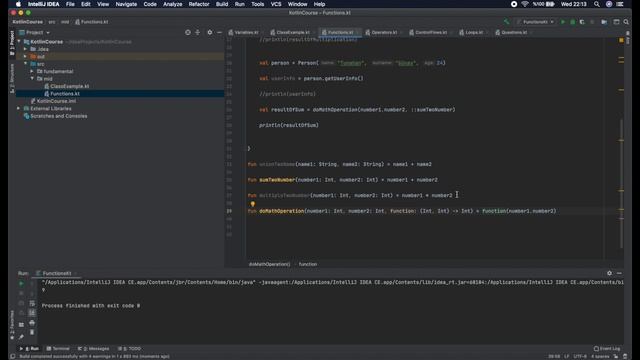
Task: Start debugging with the green bug icon
Action: click(573, 22)
